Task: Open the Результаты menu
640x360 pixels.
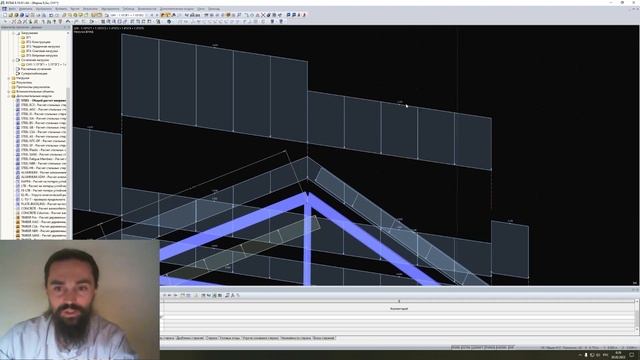Action: point(90,9)
